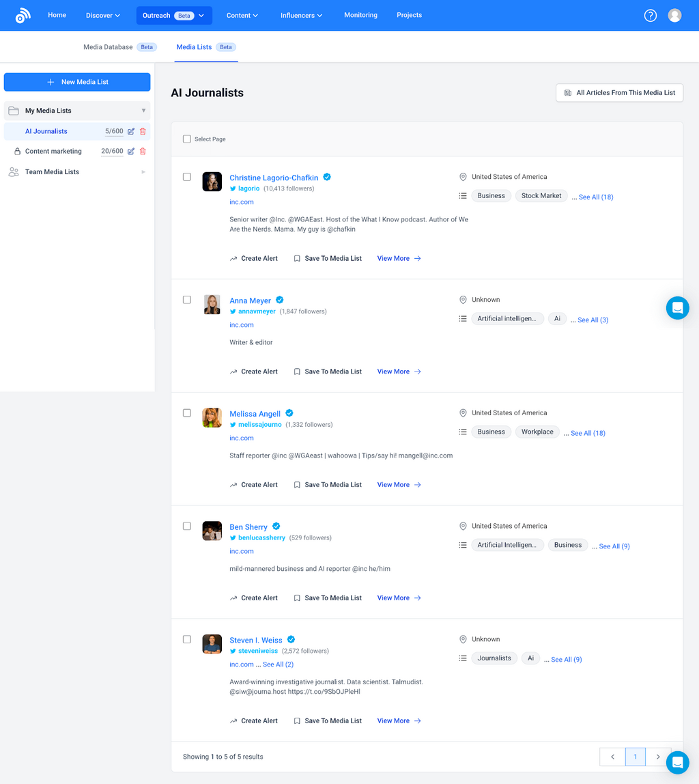This screenshot has height=784, width=699.
Task: Delete the Content marketing media list
Action: click(143, 152)
